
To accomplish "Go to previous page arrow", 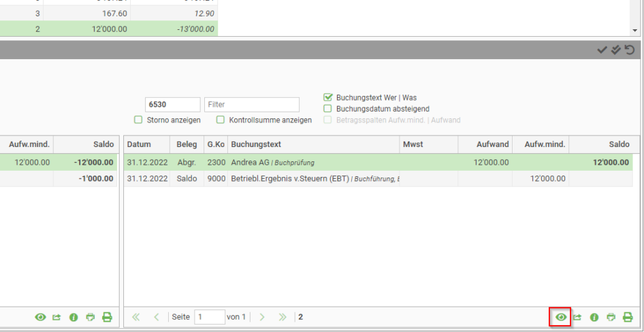I will click(x=157, y=317).
